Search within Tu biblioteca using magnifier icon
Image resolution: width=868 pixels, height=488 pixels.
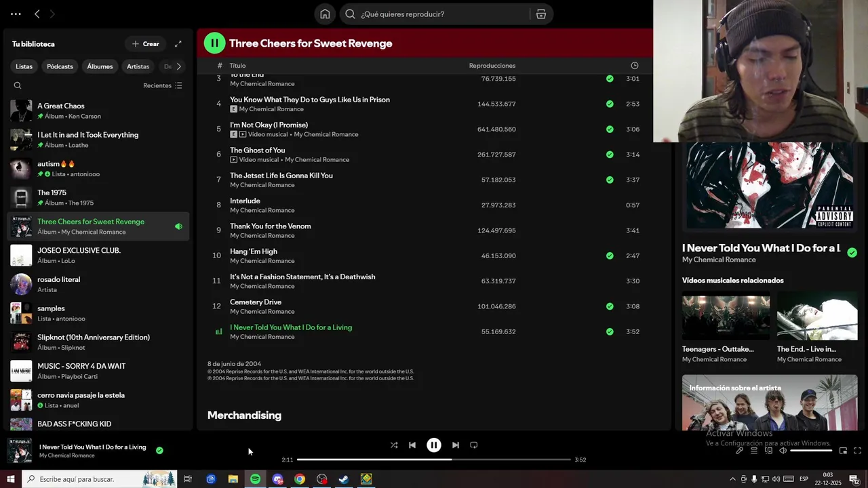tap(18, 85)
